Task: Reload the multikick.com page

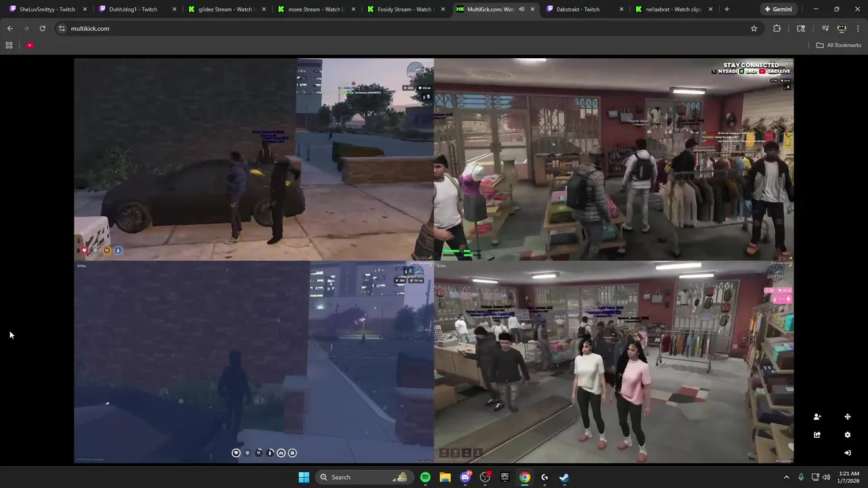Action: pos(42,28)
